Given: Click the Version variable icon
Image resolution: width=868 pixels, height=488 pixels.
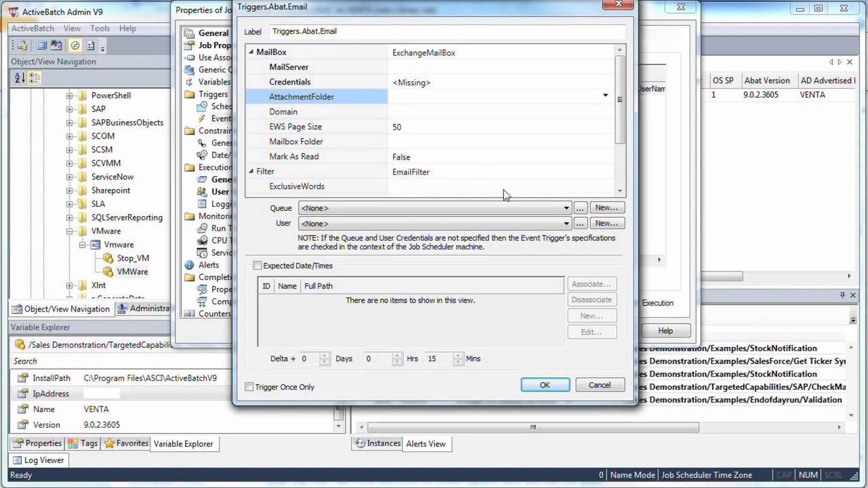Looking at the screenshot, I should tap(23, 425).
